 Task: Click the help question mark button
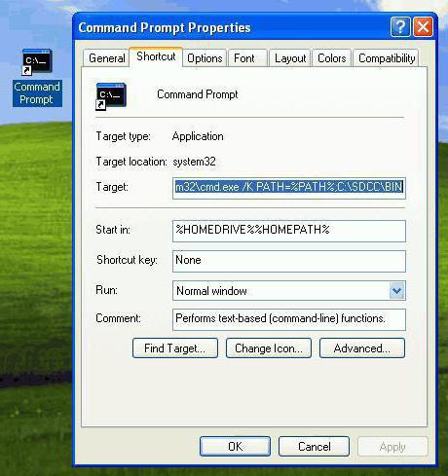pyautogui.click(x=400, y=26)
